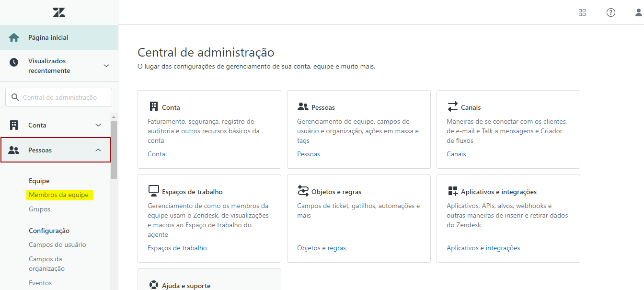Open the products grid icon

(x=582, y=12)
